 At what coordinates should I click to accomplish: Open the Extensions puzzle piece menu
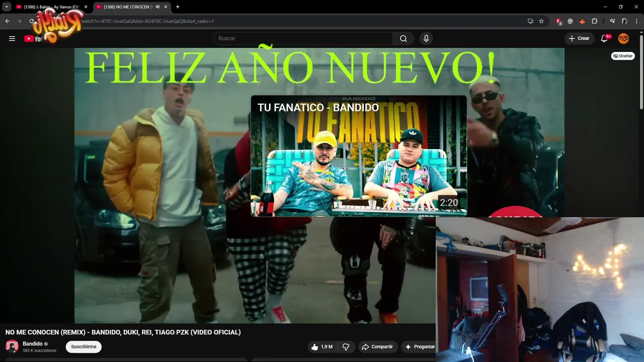pyautogui.click(x=594, y=21)
